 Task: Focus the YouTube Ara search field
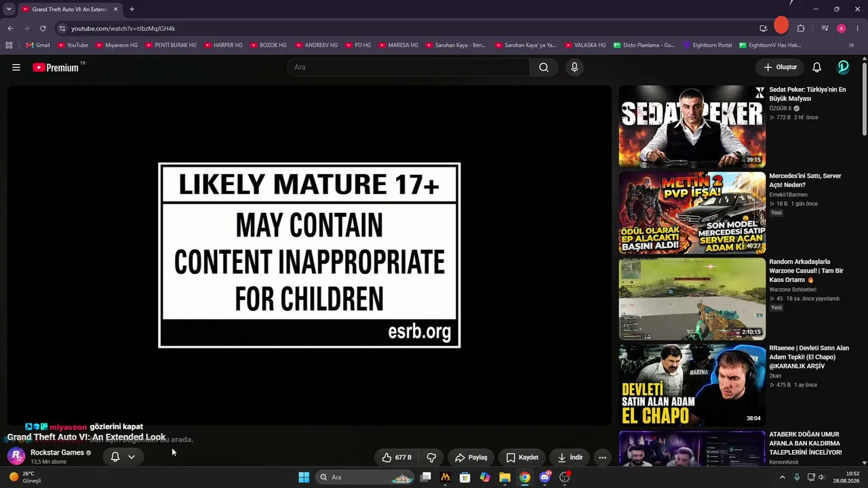(408, 67)
